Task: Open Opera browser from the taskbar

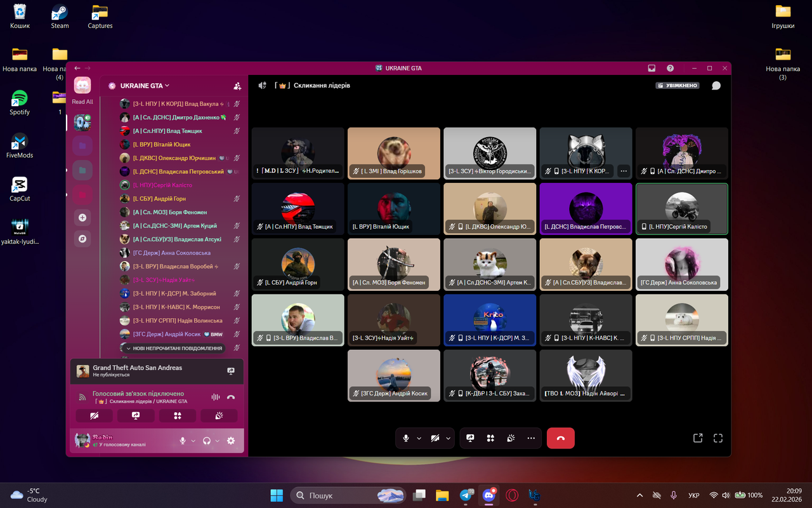Action: point(512,495)
